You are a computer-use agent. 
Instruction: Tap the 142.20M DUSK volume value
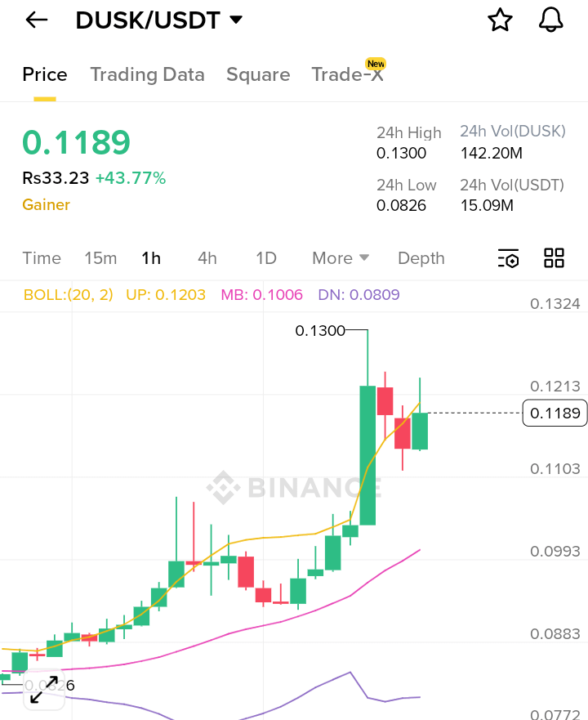pos(492,153)
